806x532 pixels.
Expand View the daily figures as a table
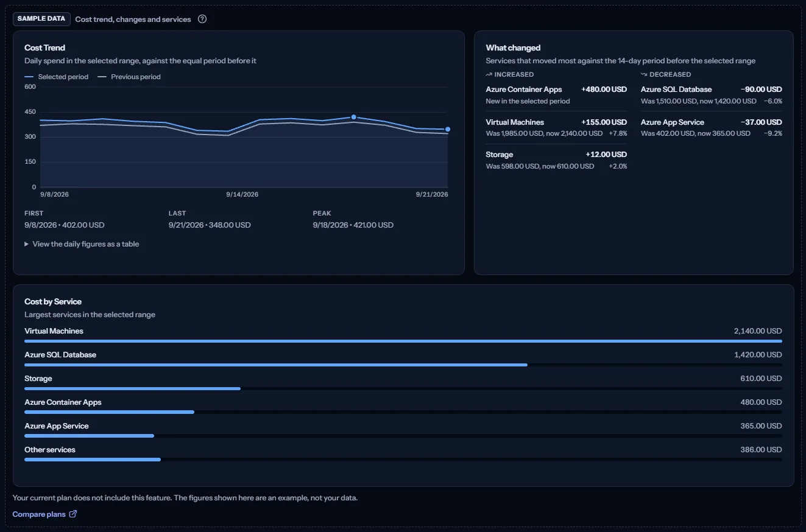click(x=82, y=244)
